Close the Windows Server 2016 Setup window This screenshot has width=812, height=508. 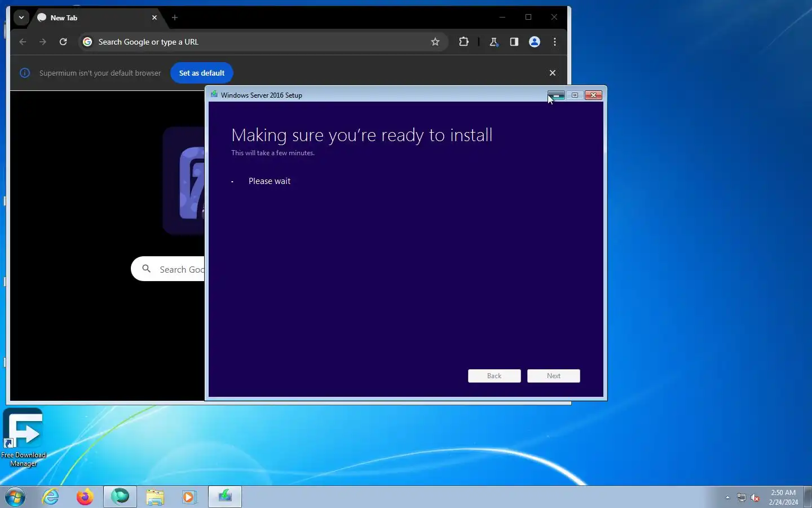593,95
